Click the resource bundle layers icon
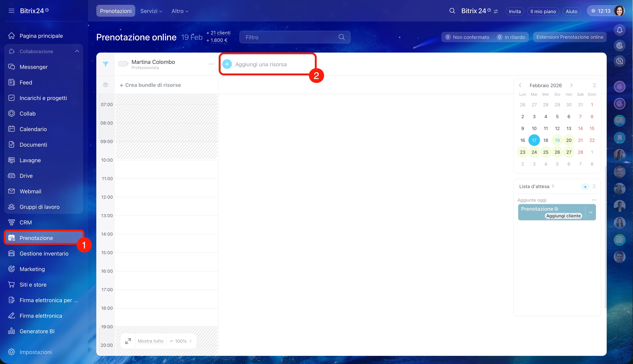The height and width of the screenshot is (364, 633). point(106,85)
